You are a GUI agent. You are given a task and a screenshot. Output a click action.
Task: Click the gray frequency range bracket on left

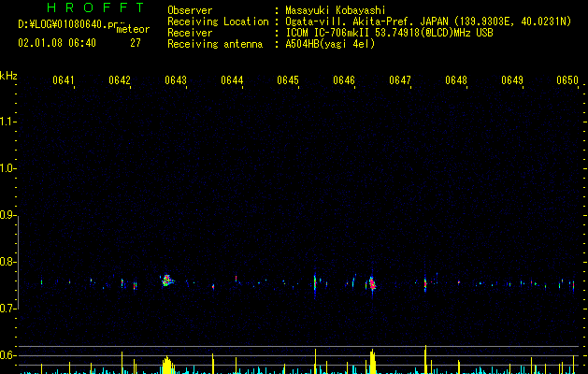[x=18, y=263]
